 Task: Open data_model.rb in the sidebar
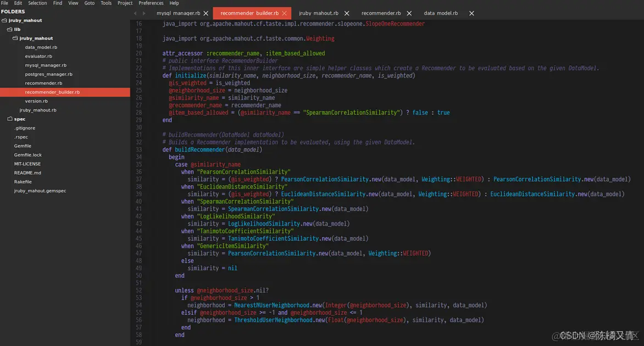point(41,47)
